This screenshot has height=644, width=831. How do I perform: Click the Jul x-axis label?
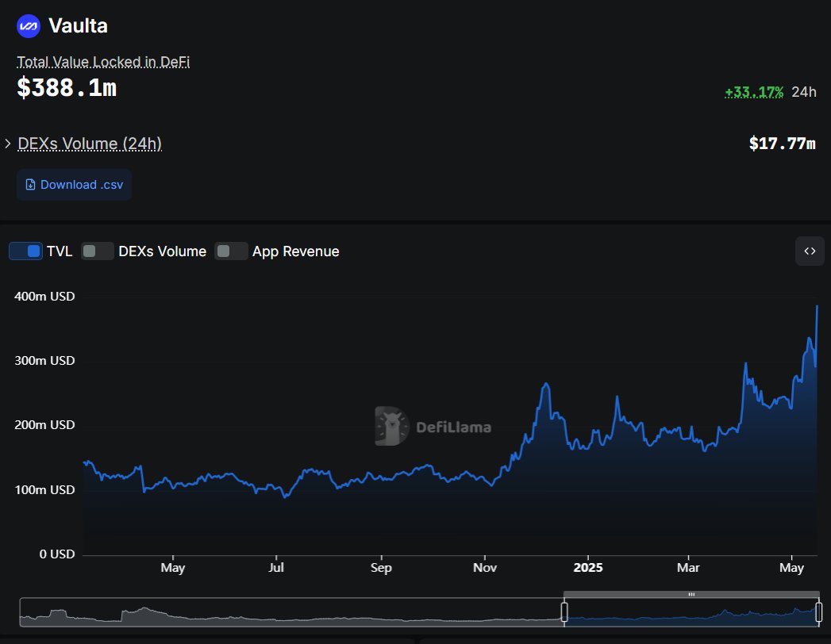[x=276, y=568]
